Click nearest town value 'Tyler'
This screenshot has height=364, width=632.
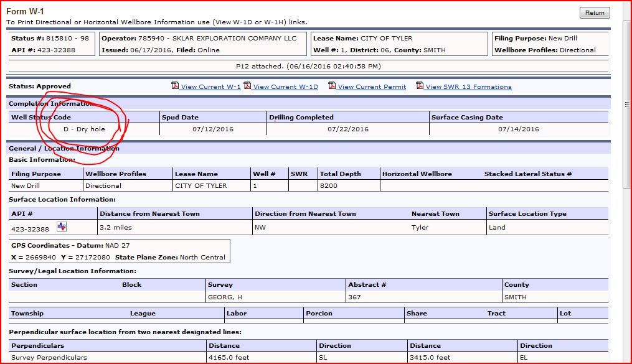coord(420,227)
